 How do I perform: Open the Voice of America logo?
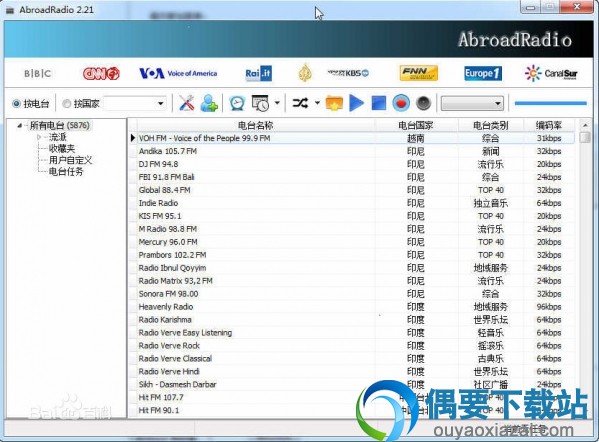[178, 73]
